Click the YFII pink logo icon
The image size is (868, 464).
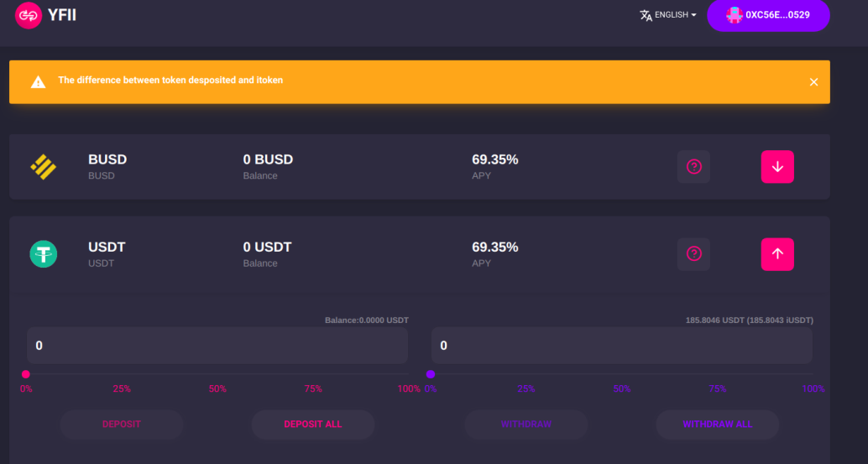29,15
